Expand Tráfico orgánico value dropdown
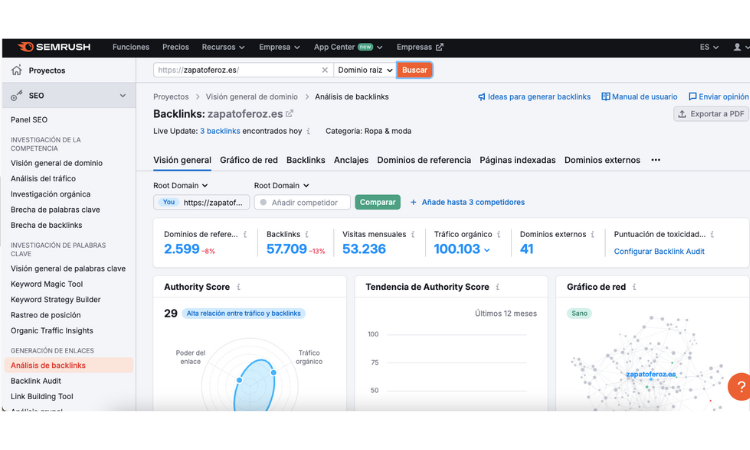The width and height of the screenshot is (750, 450). (x=487, y=250)
